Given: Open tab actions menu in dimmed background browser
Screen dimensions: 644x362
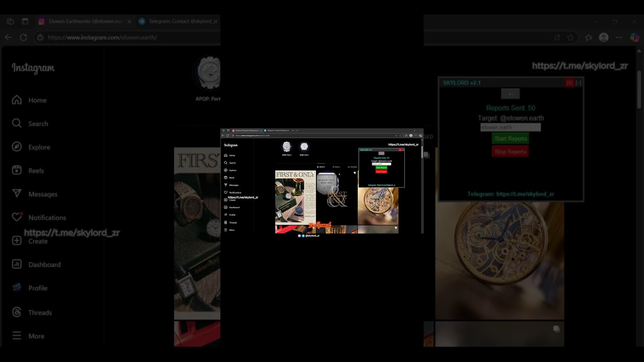Looking at the screenshot, I should coord(10,22).
